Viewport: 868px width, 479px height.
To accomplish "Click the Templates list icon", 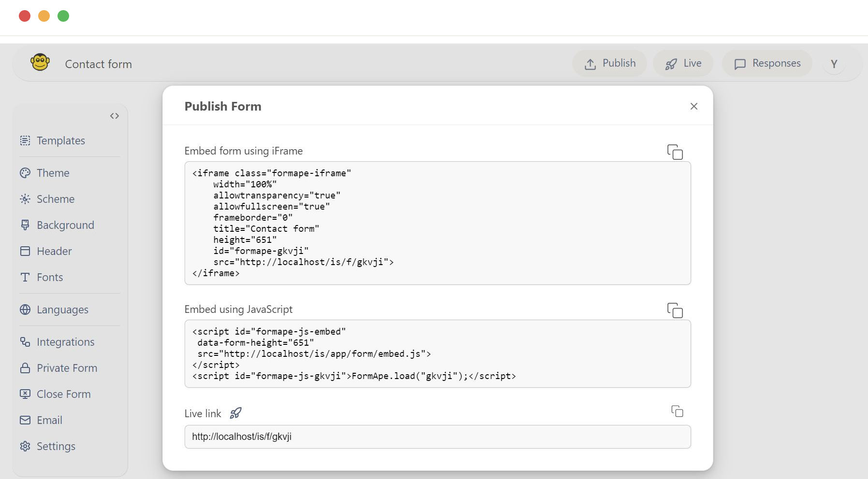I will (x=25, y=141).
